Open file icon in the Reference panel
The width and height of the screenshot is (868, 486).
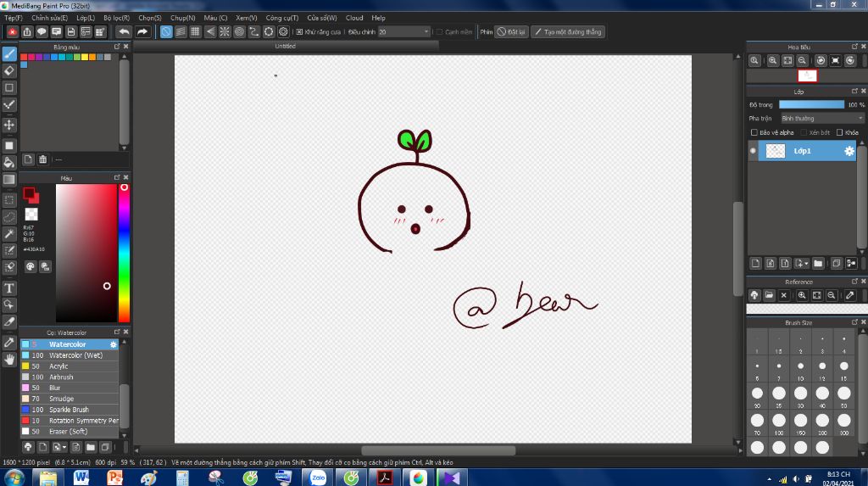[769, 295]
